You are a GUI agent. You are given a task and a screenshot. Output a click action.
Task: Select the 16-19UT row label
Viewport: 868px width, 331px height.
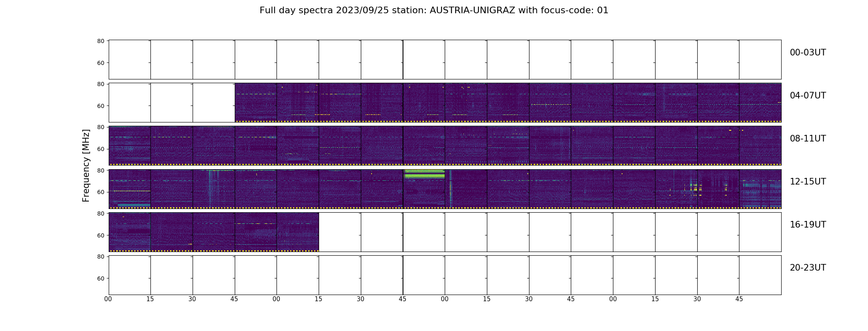tap(808, 225)
